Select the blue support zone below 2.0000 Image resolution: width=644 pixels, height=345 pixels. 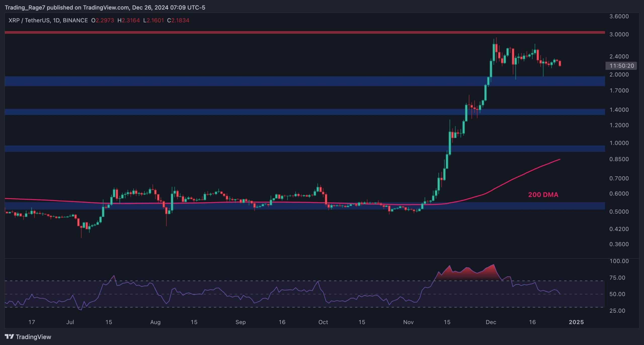coord(252,81)
